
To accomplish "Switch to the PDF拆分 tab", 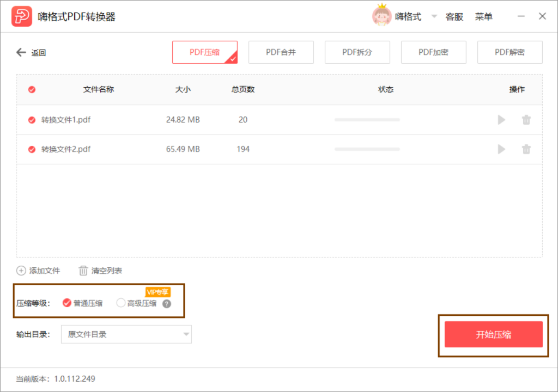I will 357,52.
